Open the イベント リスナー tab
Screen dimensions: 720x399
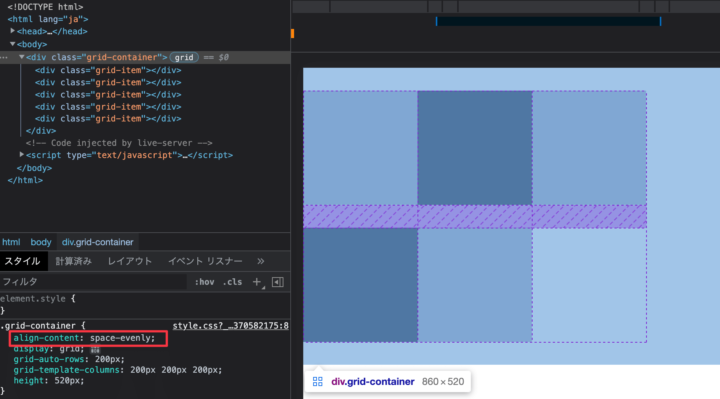tap(205, 261)
